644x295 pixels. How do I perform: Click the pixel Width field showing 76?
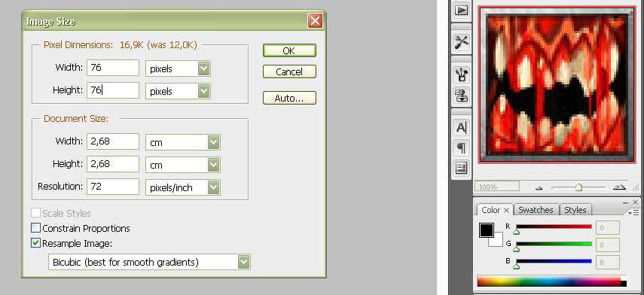113,68
